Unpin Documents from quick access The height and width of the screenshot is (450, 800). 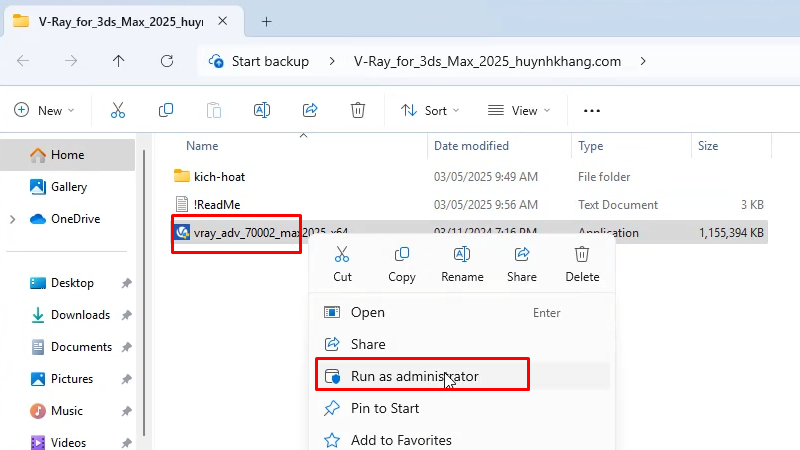(127, 347)
